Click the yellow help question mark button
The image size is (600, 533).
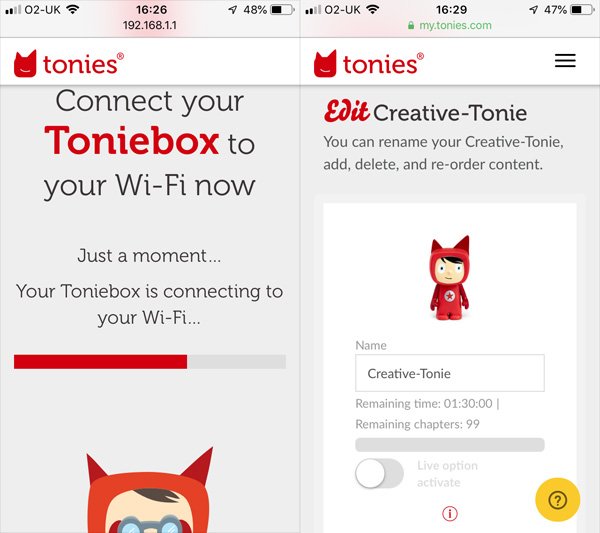558,500
